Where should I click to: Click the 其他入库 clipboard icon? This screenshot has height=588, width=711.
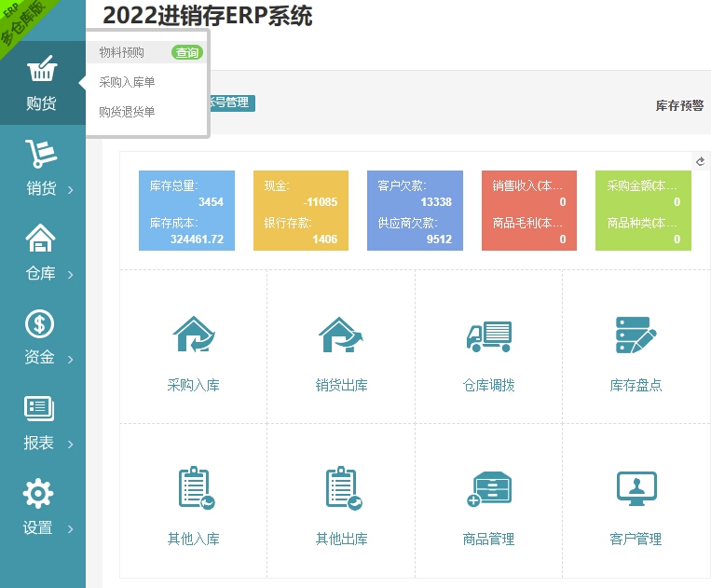(x=194, y=489)
